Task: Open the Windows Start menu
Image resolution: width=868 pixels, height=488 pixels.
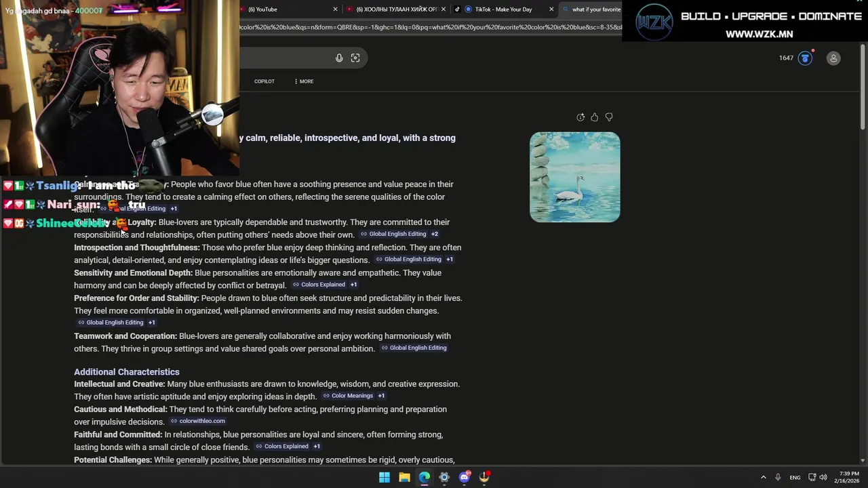Action: [384, 477]
